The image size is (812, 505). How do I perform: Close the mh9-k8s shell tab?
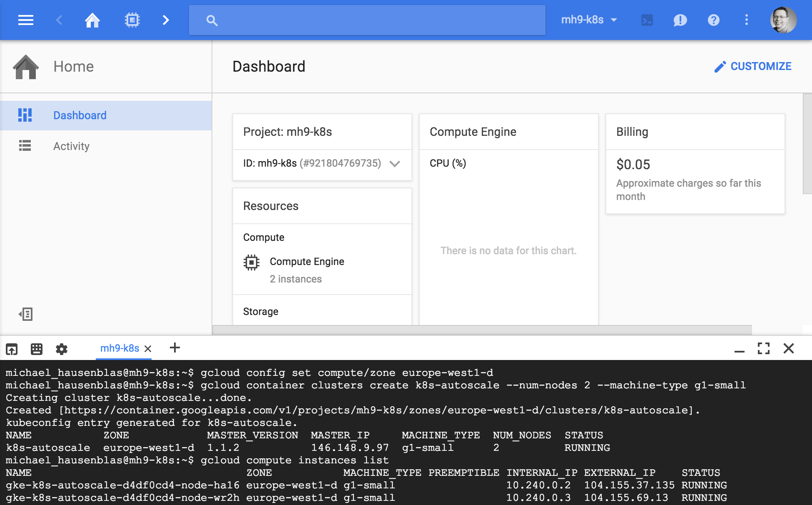click(148, 349)
